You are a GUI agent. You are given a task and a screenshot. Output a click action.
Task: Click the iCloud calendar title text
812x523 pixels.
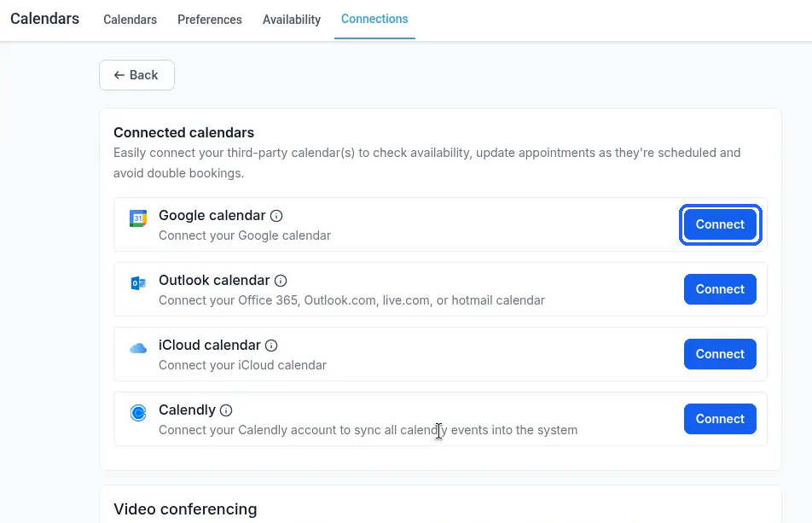209,345
